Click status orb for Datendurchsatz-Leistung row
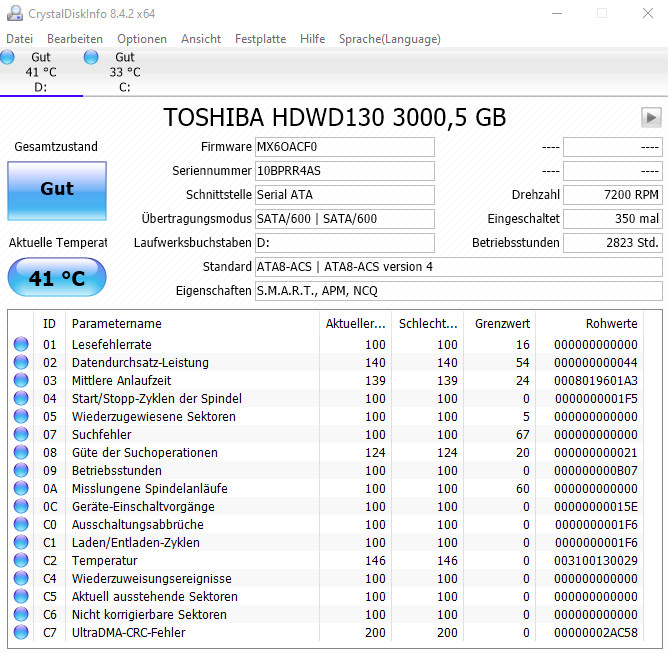The image size is (668, 653). click(x=21, y=362)
